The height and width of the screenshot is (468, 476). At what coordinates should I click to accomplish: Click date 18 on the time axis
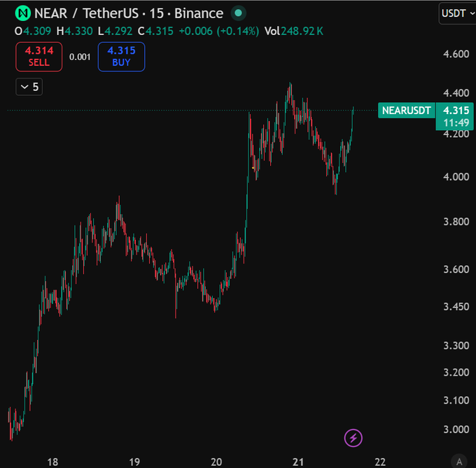[x=52, y=462]
